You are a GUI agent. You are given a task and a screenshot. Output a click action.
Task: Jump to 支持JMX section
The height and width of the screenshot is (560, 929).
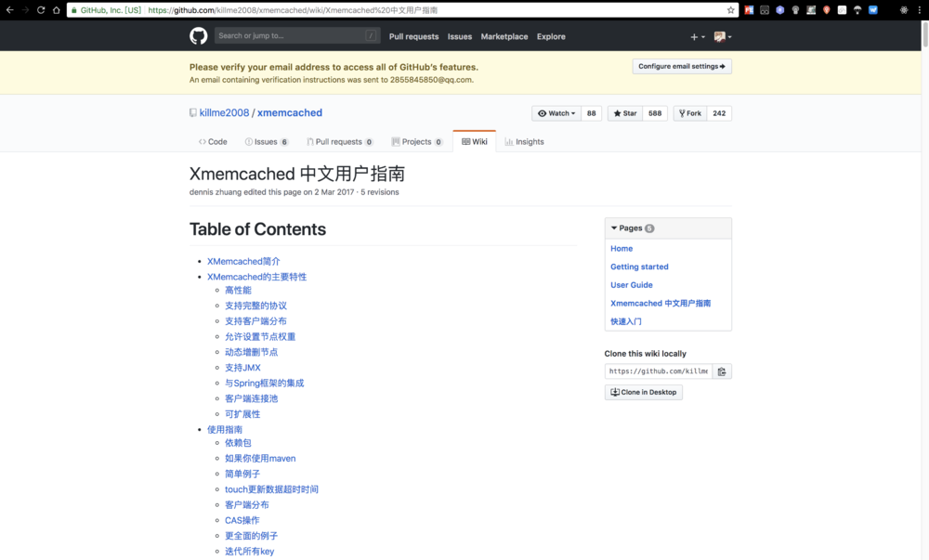(x=242, y=368)
